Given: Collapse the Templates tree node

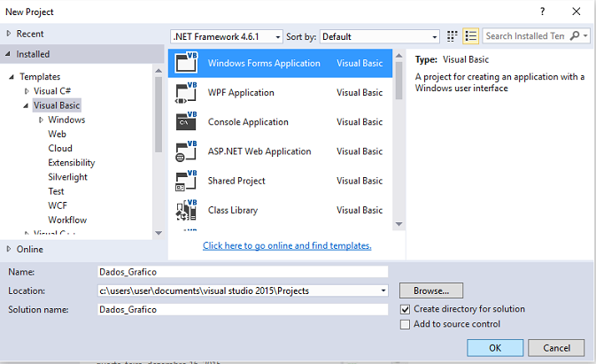Looking at the screenshot, I should [x=12, y=77].
